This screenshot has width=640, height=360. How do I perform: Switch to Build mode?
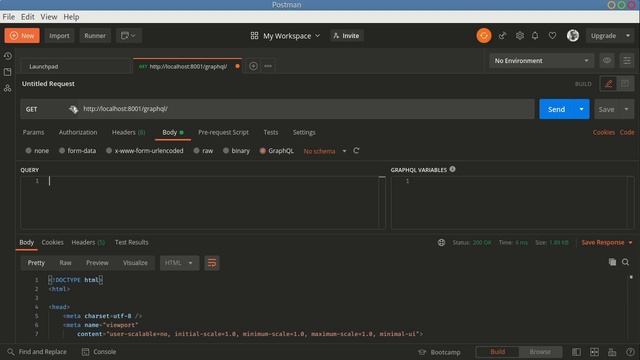coord(498,352)
